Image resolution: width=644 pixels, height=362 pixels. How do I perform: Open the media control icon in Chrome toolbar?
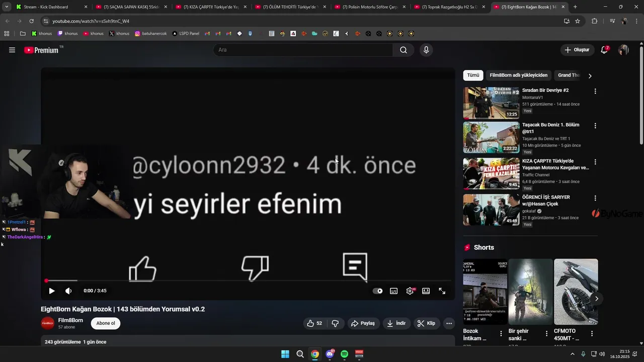(612, 21)
